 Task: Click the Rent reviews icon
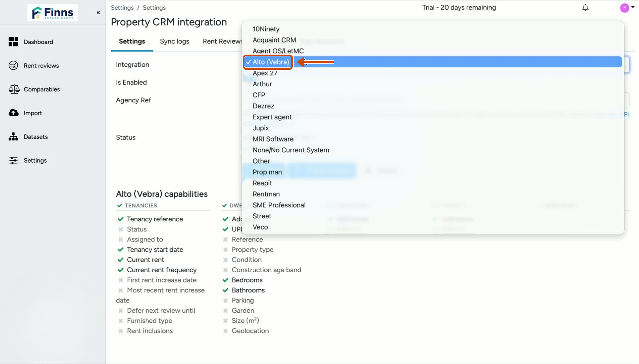pyautogui.click(x=13, y=65)
